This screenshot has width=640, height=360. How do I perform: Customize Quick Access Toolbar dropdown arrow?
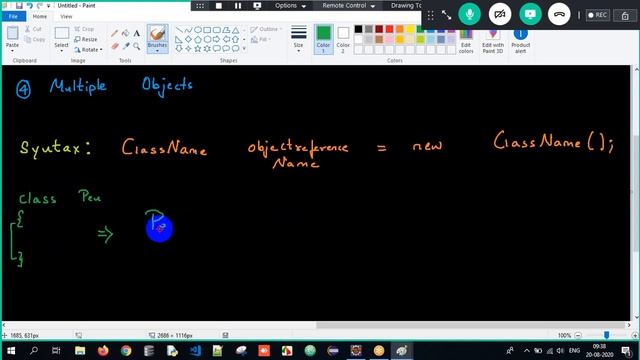(49, 6)
